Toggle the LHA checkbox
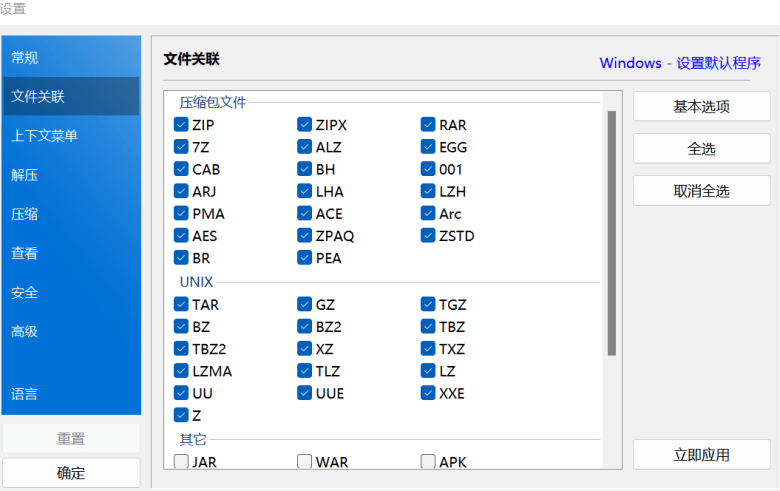The height and width of the screenshot is (491, 780). click(x=304, y=191)
